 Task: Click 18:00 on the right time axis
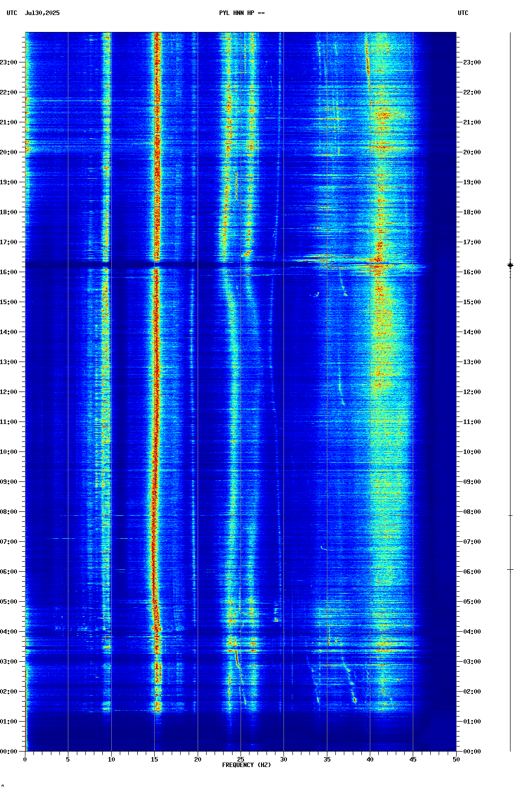point(472,212)
